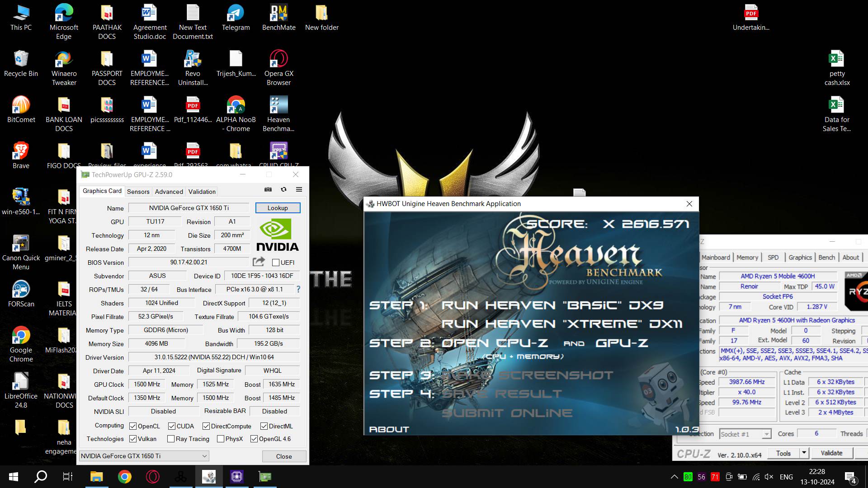868x488 pixels.
Task: Switch to CPU-Z taskbar button
Action: click(236, 477)
